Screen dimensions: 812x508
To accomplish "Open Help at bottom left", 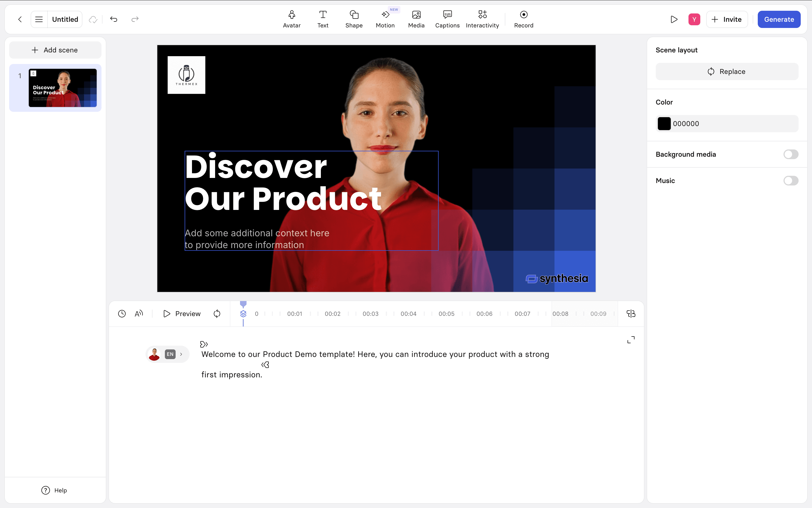I will (54, 490).
